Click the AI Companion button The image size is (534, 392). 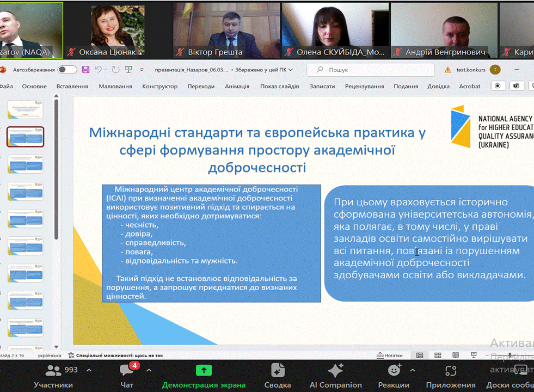click(335, 376)
